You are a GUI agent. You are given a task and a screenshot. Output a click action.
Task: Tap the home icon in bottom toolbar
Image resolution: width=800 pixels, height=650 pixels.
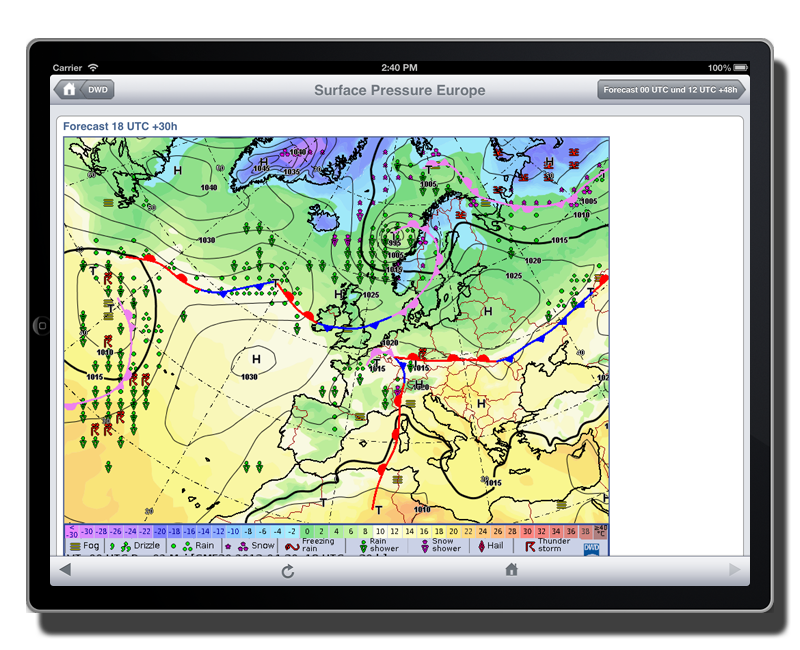pos(511,570)
